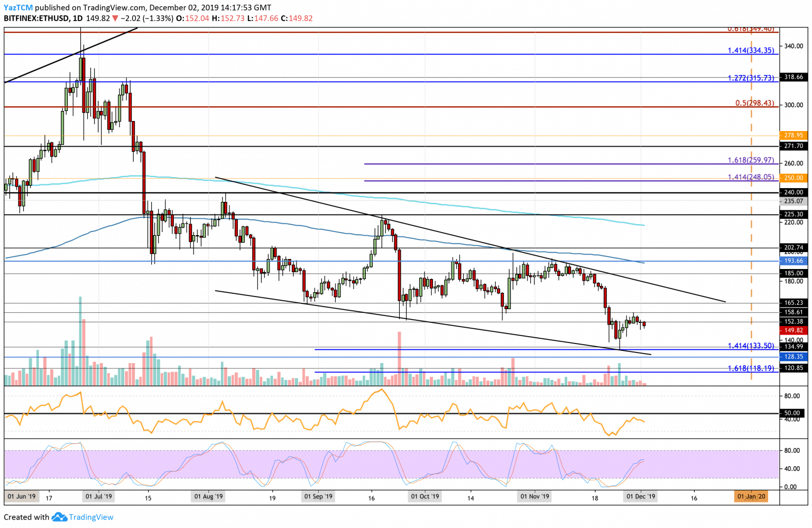The image size is (812, 528).
Task: Select the 158.61 price axis tag
Action: pyautogui.click(x=793, y=312)
